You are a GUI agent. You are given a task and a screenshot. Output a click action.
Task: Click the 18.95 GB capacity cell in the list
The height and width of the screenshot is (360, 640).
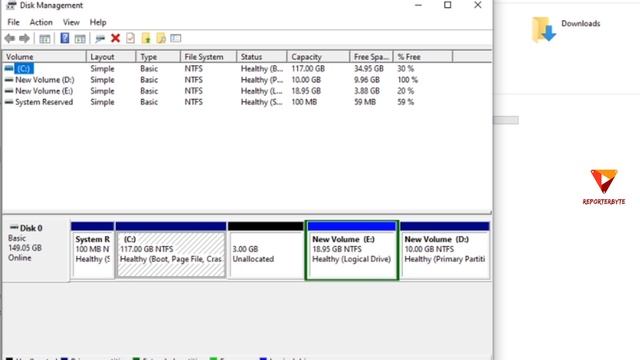(306, 91)
